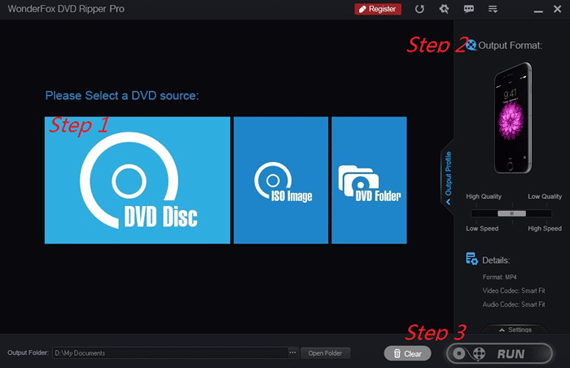Expand the Settings panel
Image resolution: width=570 pixels, height=368 pixels.
point(515,329)
